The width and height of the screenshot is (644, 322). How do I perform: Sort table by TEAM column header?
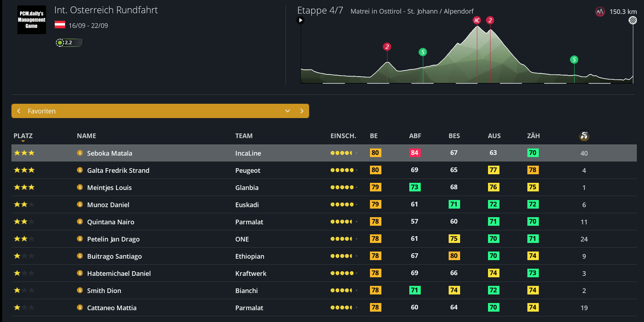[x=244, y=136]
